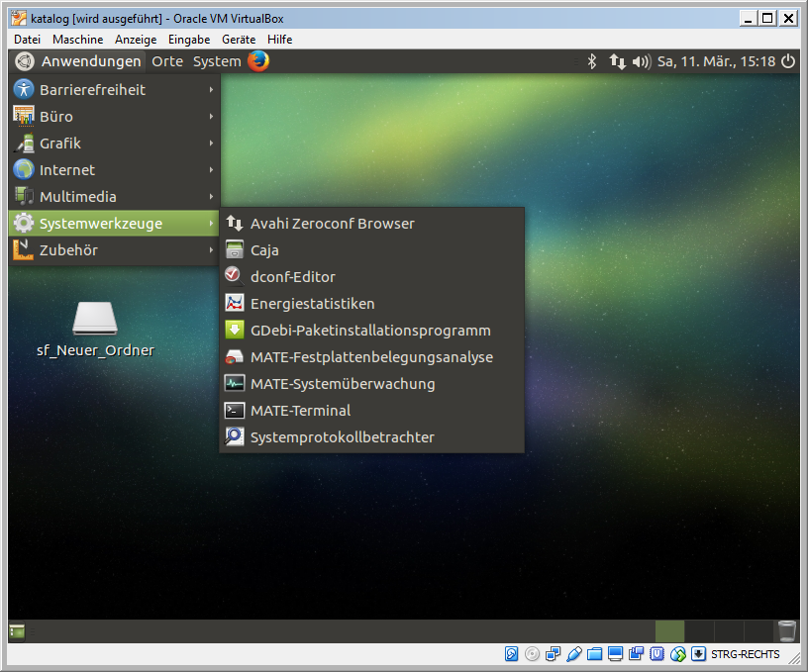This screenshot has height=672, width=808.
Task: Open sf_Neuer_Ordner drive on desktop
Action: pos(95,320)
